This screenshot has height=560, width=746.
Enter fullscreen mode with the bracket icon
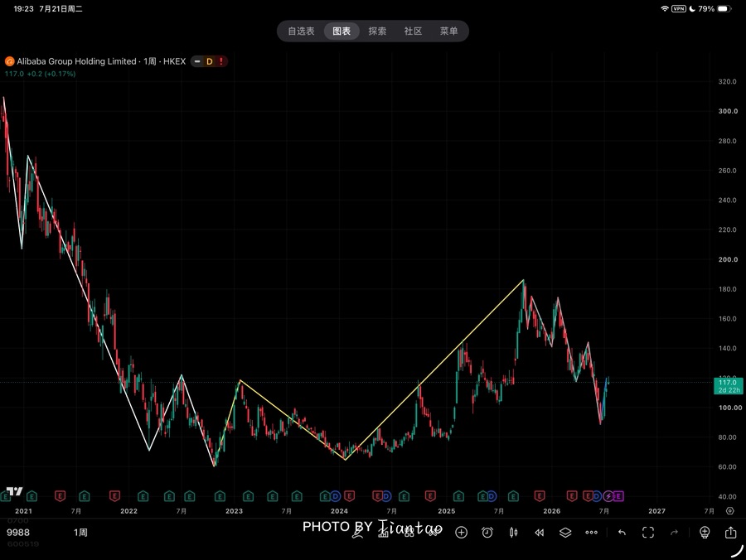648,533
